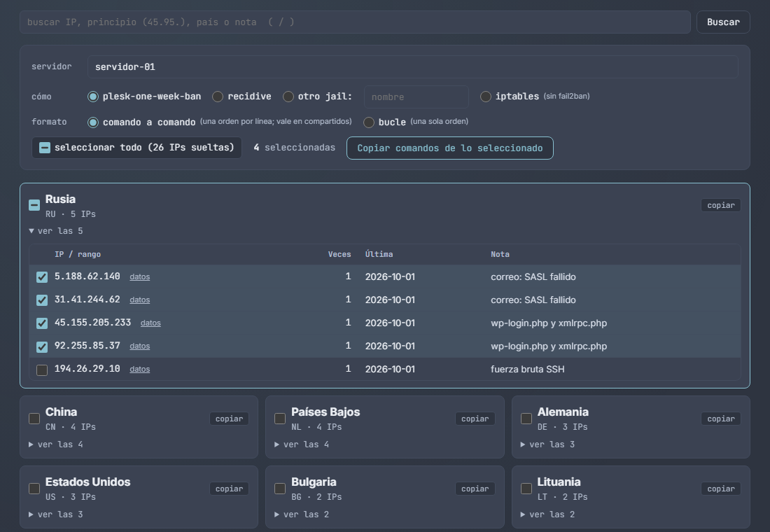The image size is (770, 532).
Task: Select the recidive radio option
Action: [218, 97]
